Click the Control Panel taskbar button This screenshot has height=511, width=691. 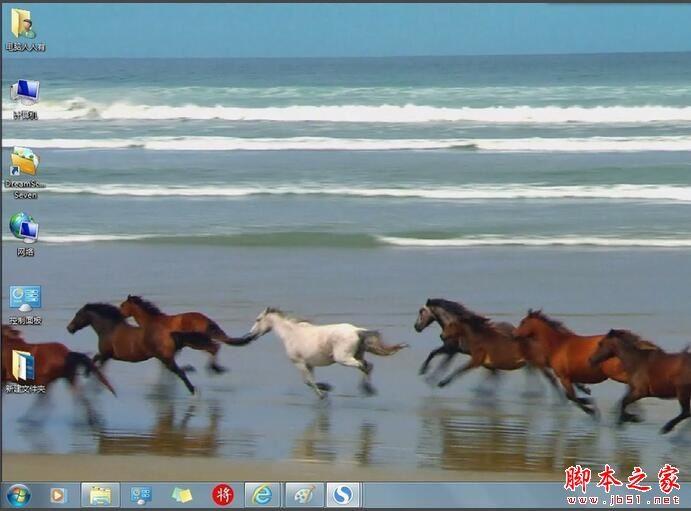(x=141, y=495)
